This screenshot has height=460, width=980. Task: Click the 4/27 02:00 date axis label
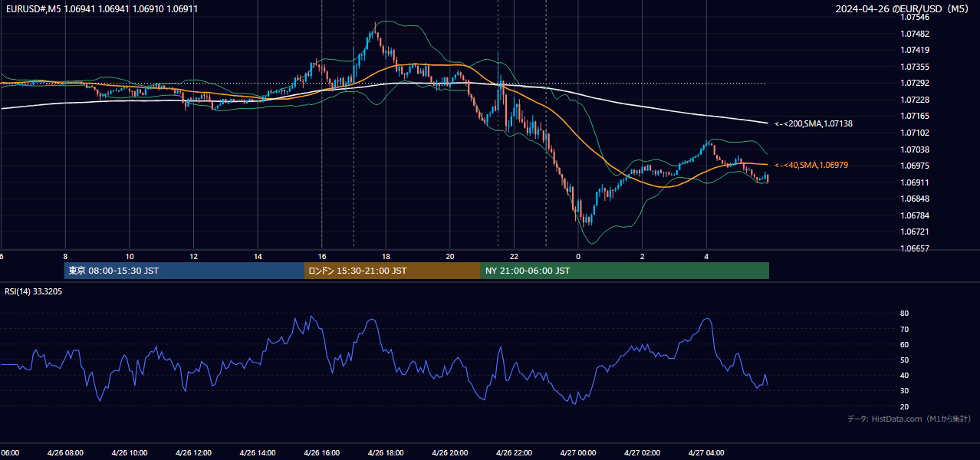click(643, 453)
